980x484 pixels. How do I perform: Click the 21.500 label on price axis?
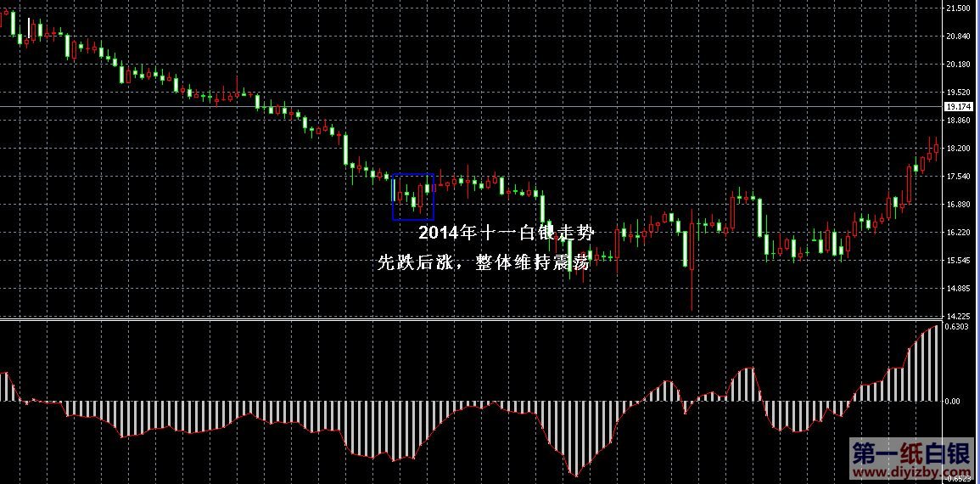pos(959,8)
